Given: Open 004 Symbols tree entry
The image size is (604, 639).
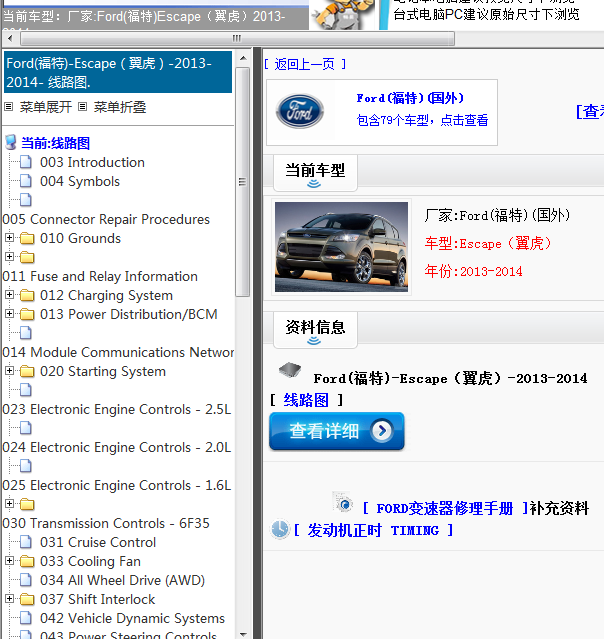Looking at the screenshot, I should tap(80, 181).
